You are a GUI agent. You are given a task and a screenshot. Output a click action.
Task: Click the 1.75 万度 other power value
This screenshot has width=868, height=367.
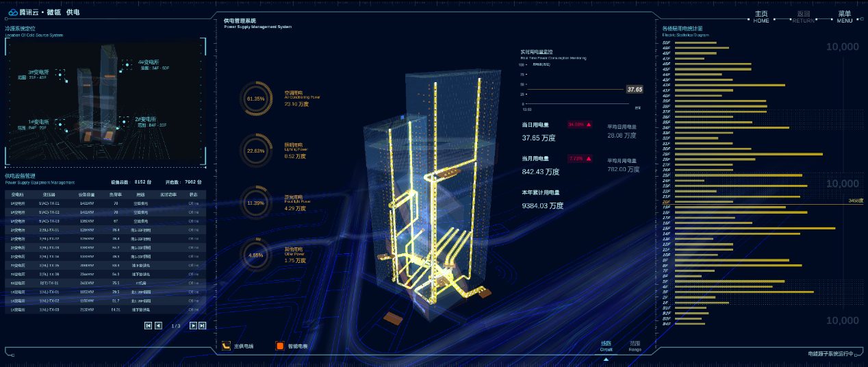coord(295,260)
